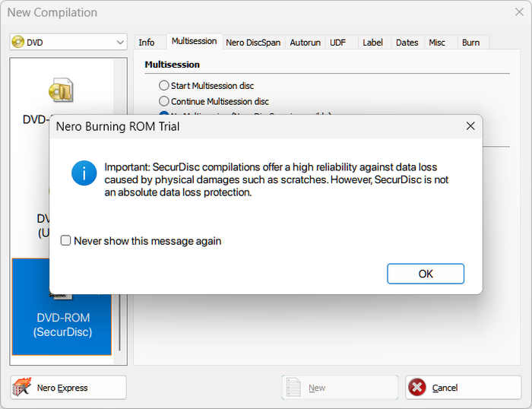Open the Autorun tab

(x=305, y=43)
